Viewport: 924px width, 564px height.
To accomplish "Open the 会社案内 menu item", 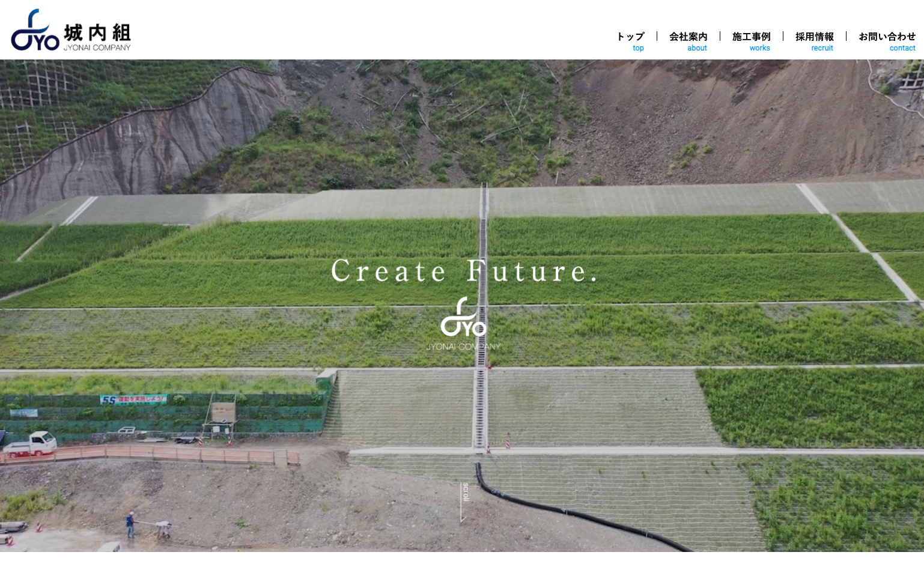I will 688,37.
